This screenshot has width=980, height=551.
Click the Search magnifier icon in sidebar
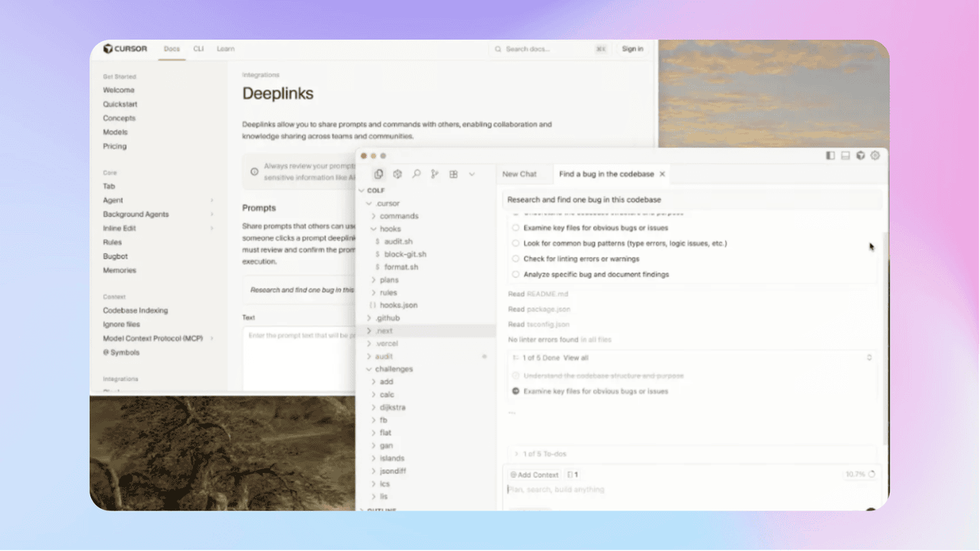coord(416,174)
